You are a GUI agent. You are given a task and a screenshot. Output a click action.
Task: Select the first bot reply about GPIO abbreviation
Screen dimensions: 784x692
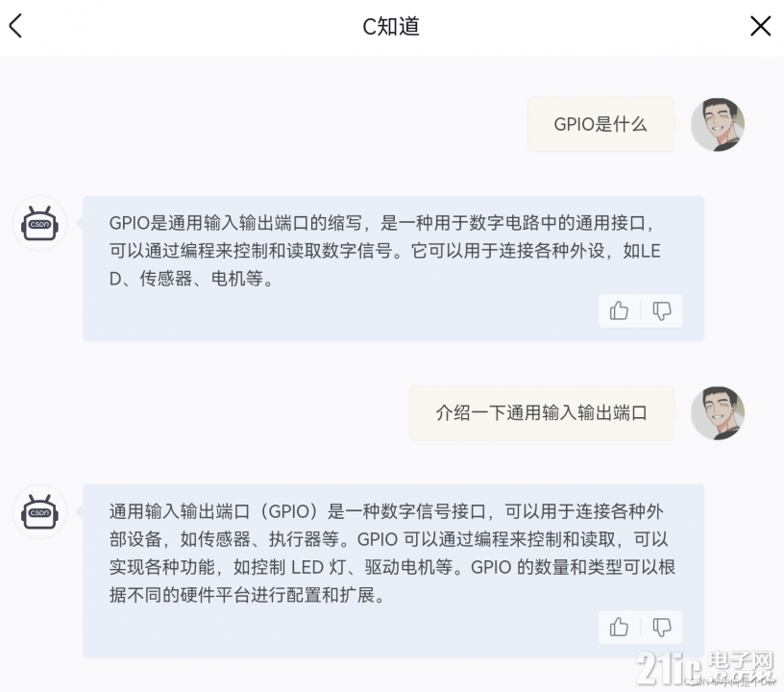pyautogui.click(x=394, y=268)
